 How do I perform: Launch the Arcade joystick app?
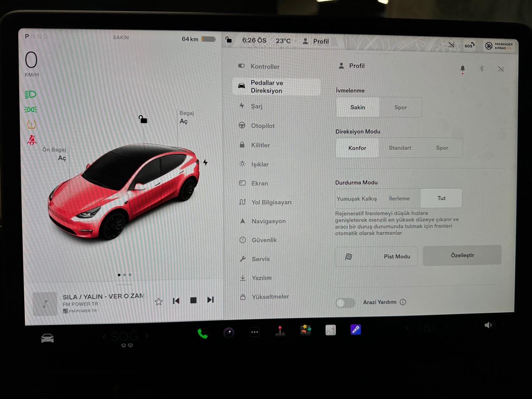[280, 331]
